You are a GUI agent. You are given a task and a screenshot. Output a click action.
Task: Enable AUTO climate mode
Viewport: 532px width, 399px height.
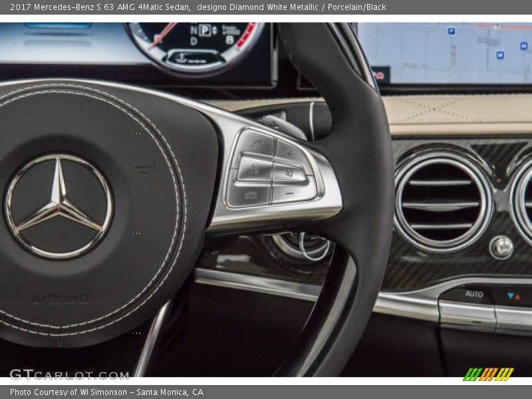click(x=475, y=293)
